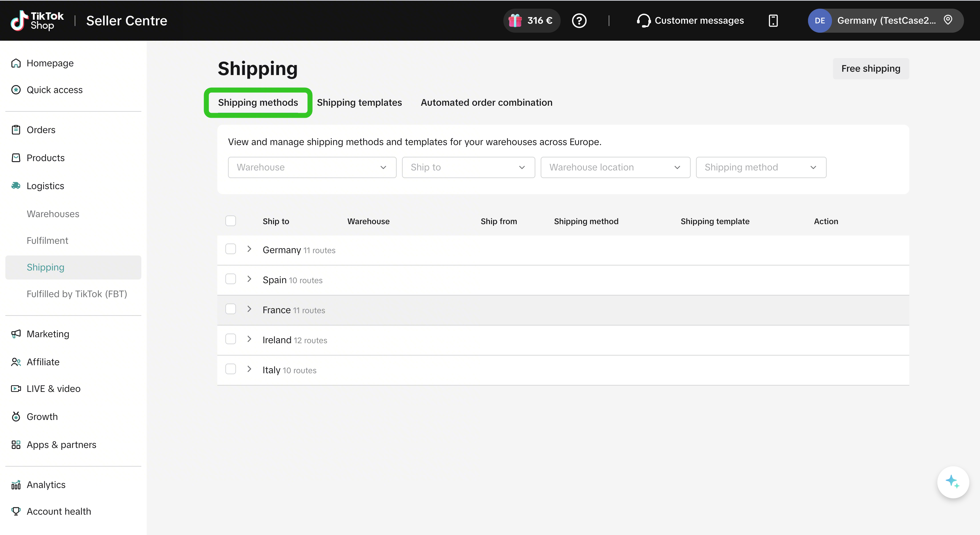This screenshot has width=980, height=535.
Task: Click the Homepage house icon
Action: [x=16, y=63]
